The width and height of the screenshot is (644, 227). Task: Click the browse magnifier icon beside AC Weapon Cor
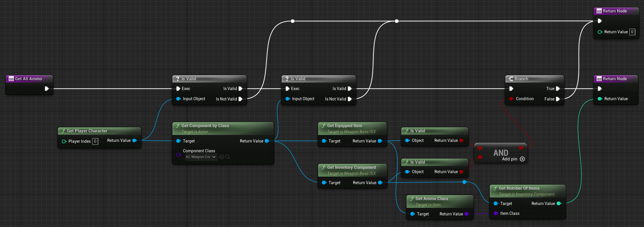(228, 157)
